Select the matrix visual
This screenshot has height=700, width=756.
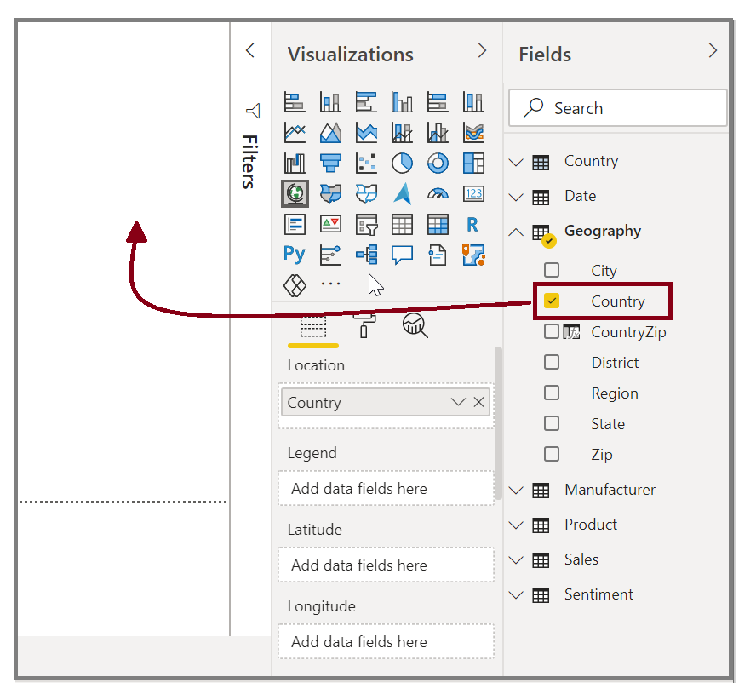[438, 224]
